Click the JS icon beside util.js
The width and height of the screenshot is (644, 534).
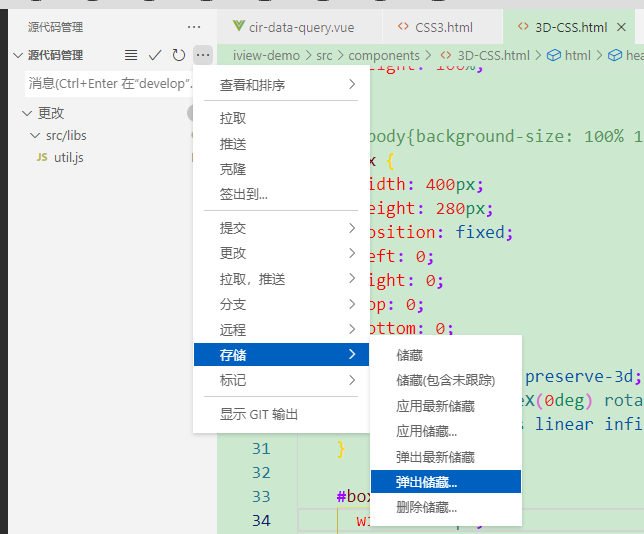pyautogui.click(x=42, y=157)
